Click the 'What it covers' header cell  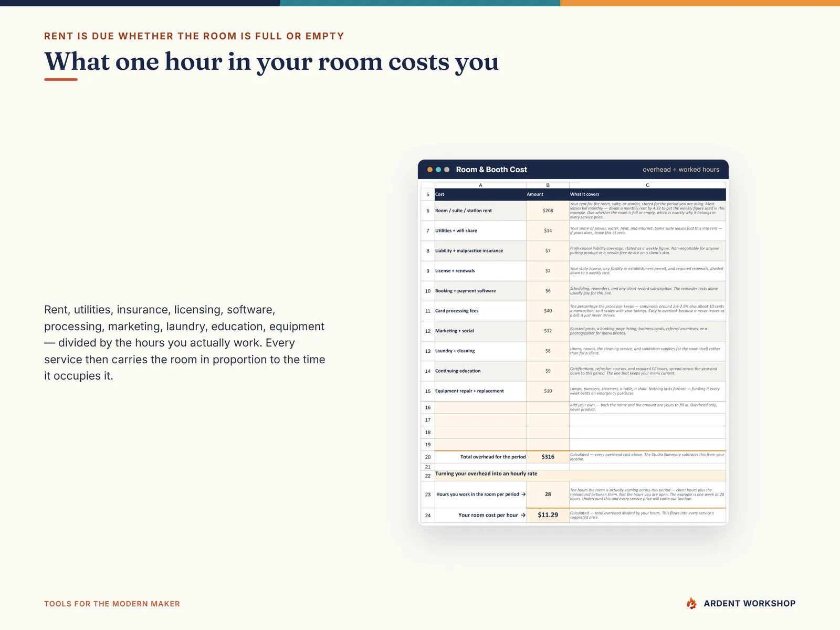647,194
